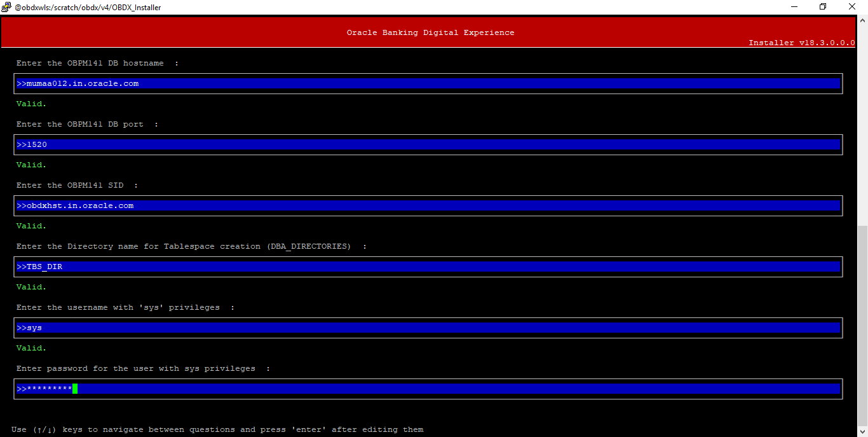Click the 'Valid.' message under the SID field
868x437 pixels.
click(31, 226)
